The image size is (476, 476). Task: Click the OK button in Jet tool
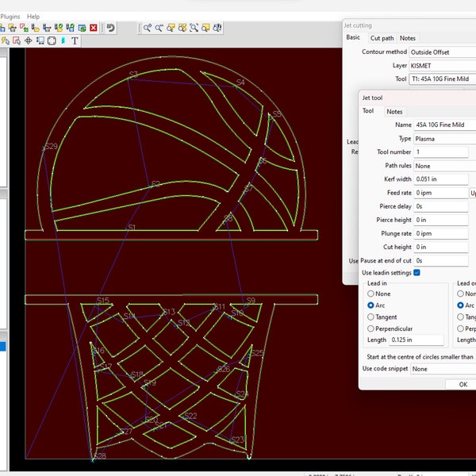click(x=463, y=384)
